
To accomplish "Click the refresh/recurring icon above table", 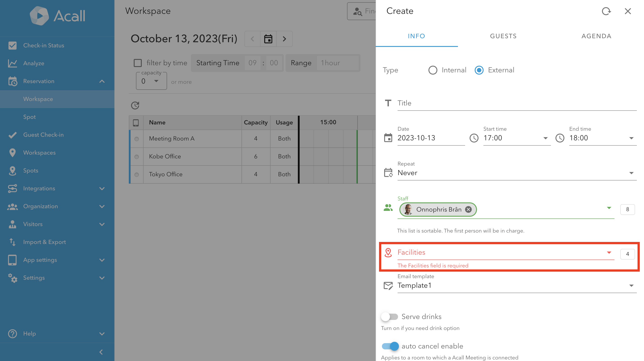I will 135,105.
